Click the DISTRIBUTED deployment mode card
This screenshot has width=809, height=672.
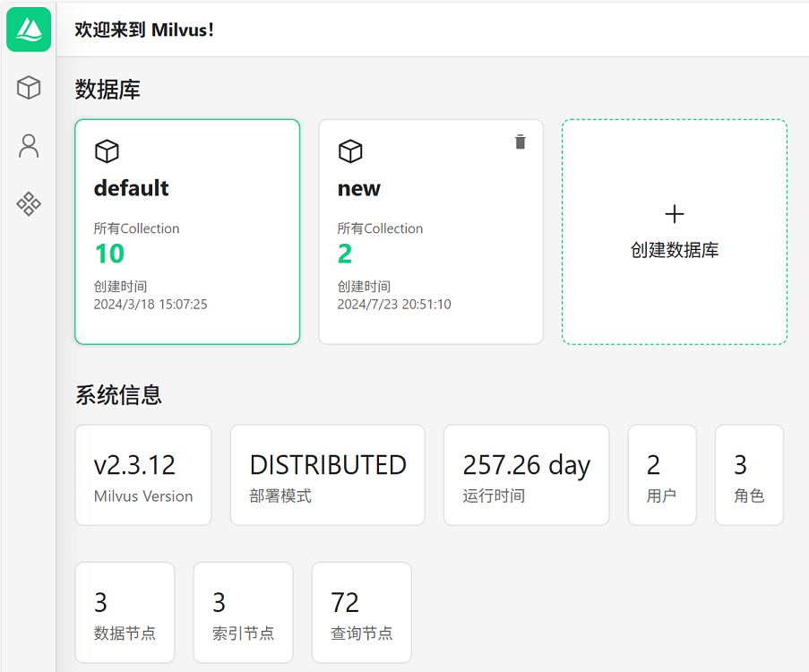tap(327, 475)
